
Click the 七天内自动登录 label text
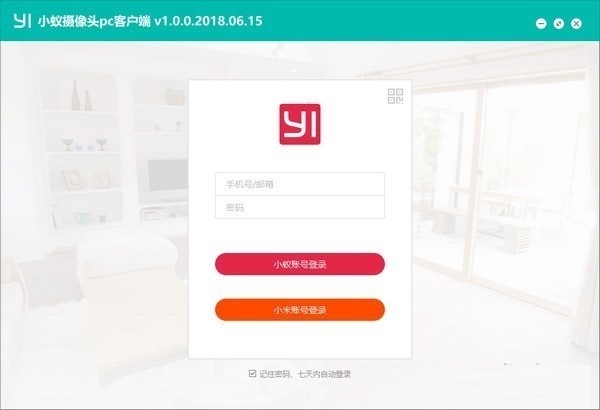[x=324, y=374]
